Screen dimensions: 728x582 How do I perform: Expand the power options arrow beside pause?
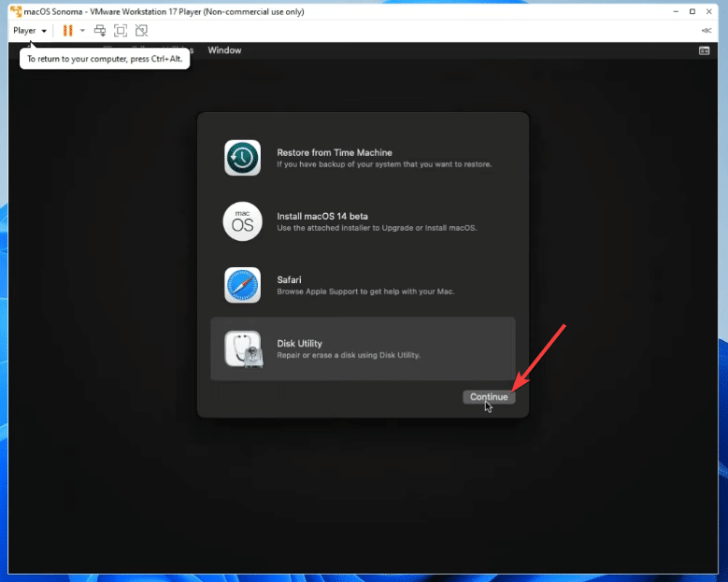point(82,31)
